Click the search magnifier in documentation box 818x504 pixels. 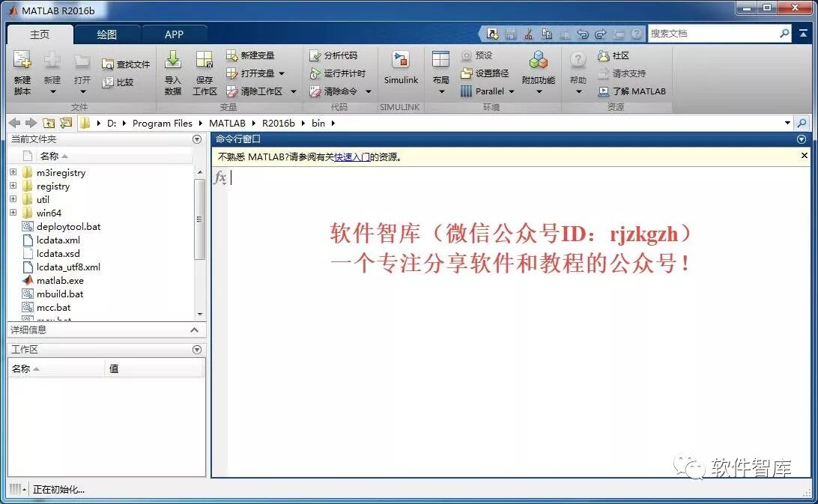coord(784,34)
